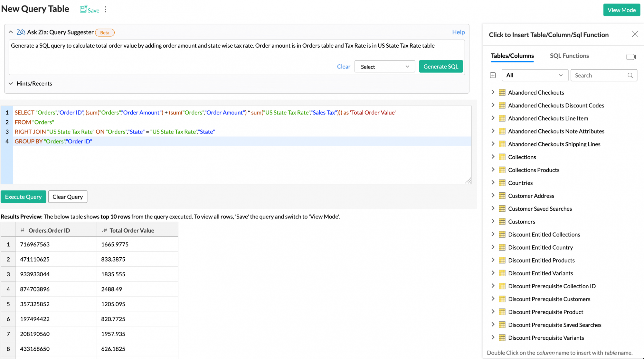Click the Customers table icon
Screen dimensions: 644x359
pyautogui.click(x=502, y=222)
